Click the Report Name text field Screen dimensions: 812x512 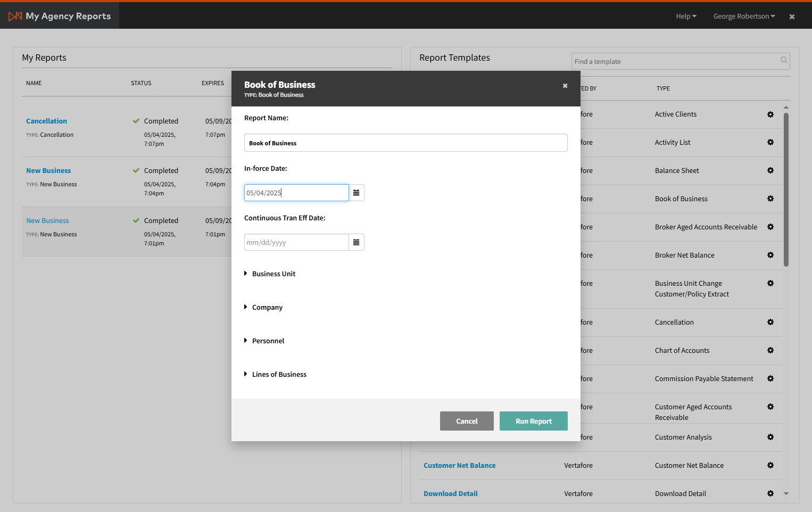pyautogui.click(x=406, y=143)
